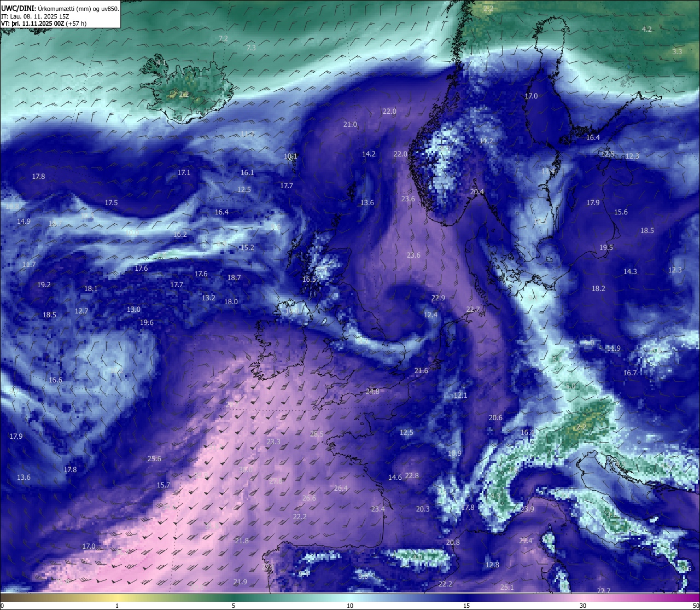
Task: Click the '12.8' map value
Action: (x=492, y=565)
